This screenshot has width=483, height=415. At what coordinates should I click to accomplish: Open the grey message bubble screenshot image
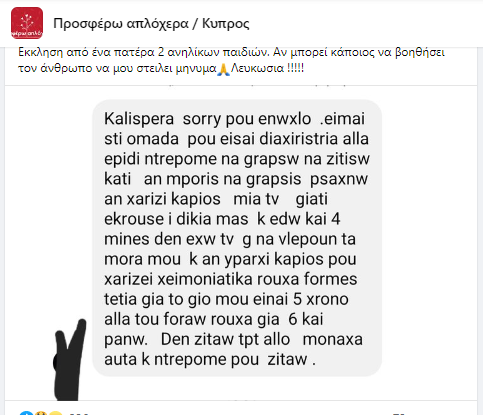237,238
